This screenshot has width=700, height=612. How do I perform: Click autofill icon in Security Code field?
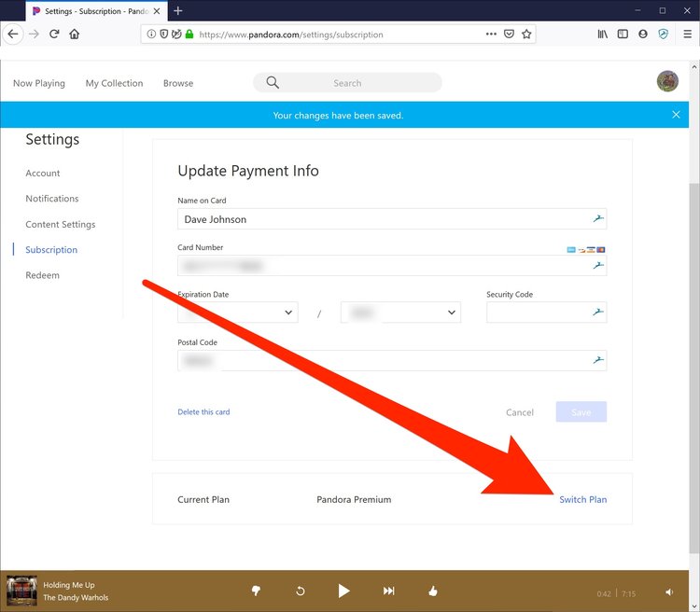point(598,312)
